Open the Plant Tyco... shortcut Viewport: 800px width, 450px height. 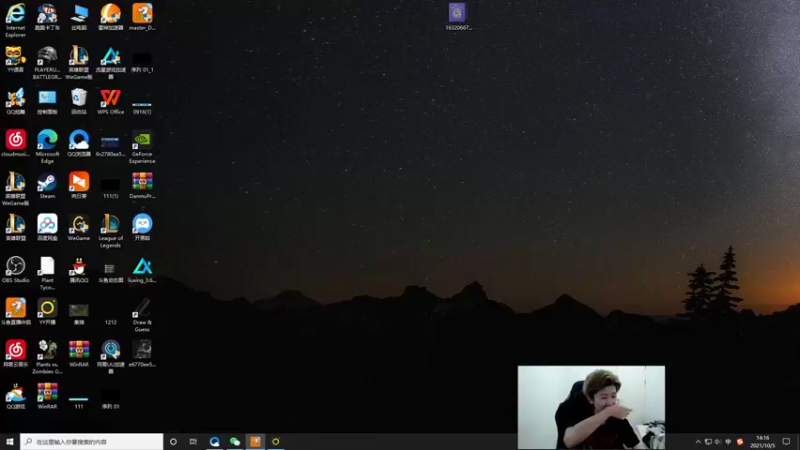[47, 273]
